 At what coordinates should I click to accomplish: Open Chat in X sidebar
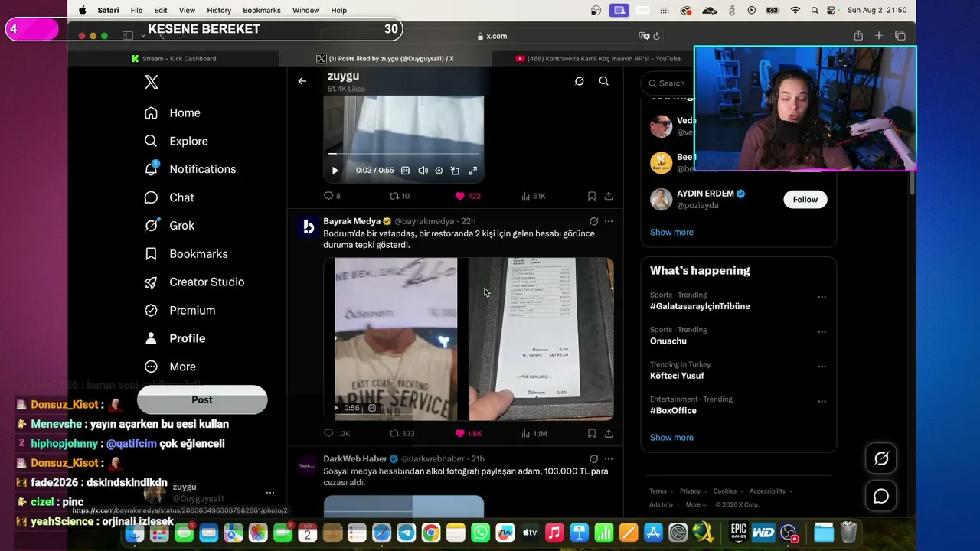169,197
